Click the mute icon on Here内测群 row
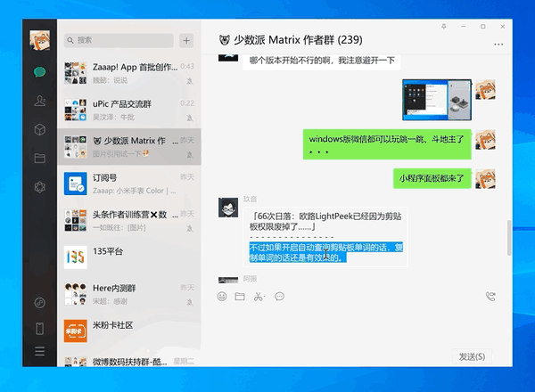The image size is (535, 392). (x=190, y=302)
